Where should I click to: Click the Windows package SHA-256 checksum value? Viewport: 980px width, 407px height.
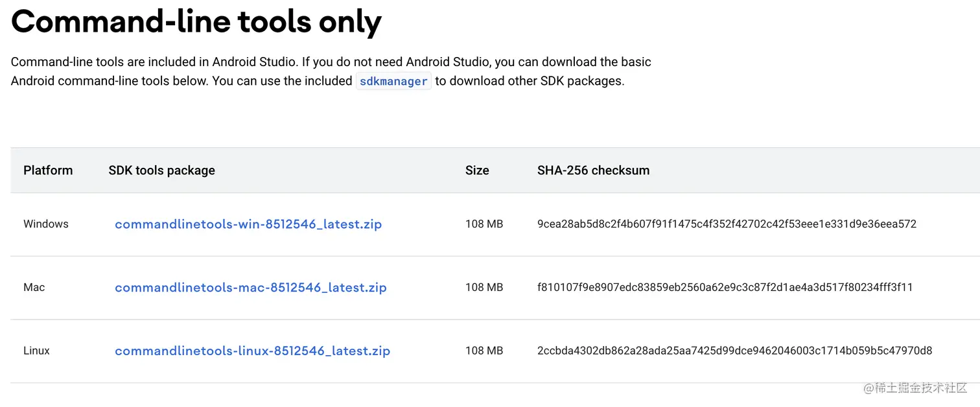[x=727, y=224]
